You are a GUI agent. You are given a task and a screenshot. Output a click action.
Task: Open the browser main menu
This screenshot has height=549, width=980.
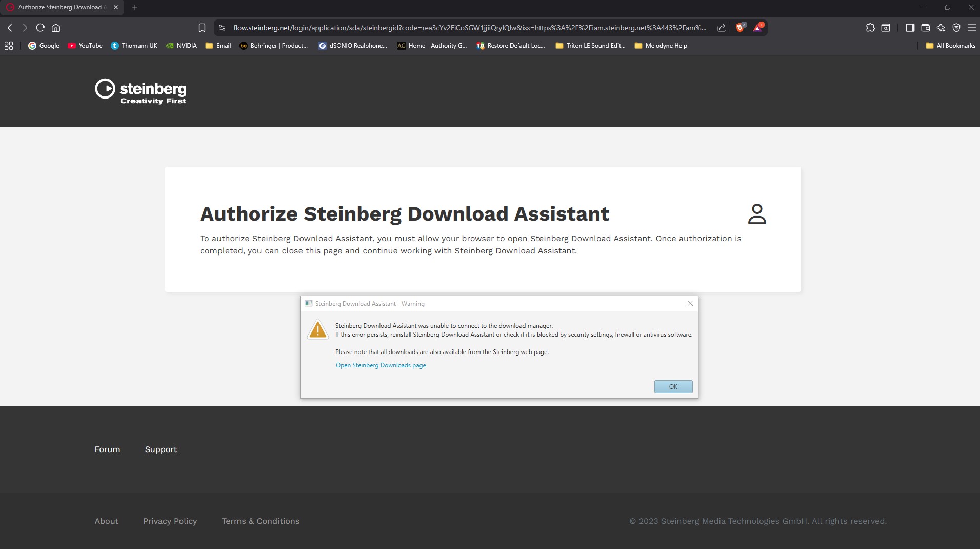click(x=972, y=28)
